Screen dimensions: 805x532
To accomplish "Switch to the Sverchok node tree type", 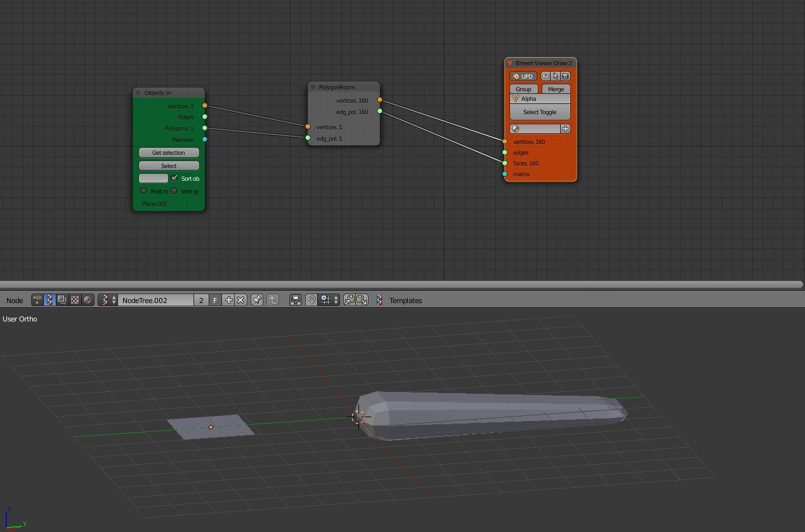I will tap(49, 300).
